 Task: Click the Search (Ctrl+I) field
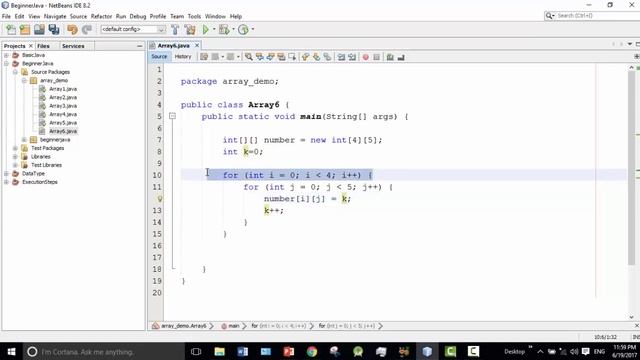tap(592, 16)
